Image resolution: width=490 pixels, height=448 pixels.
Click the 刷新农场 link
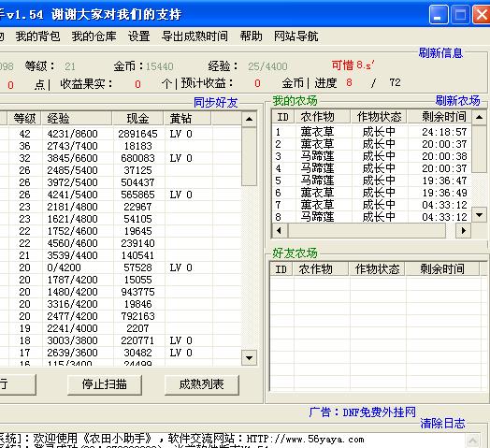tap(458, 101)
